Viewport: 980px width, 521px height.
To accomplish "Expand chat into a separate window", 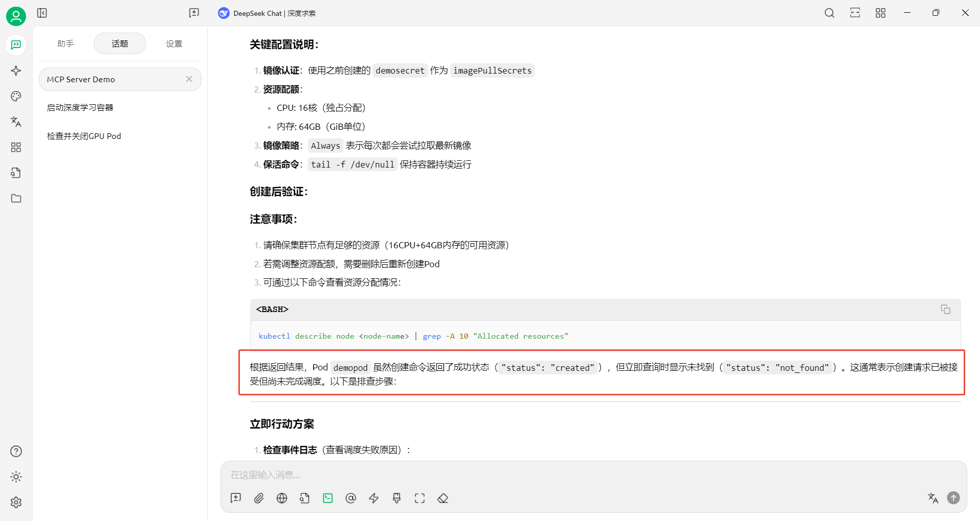I will [x=855, y=13].
